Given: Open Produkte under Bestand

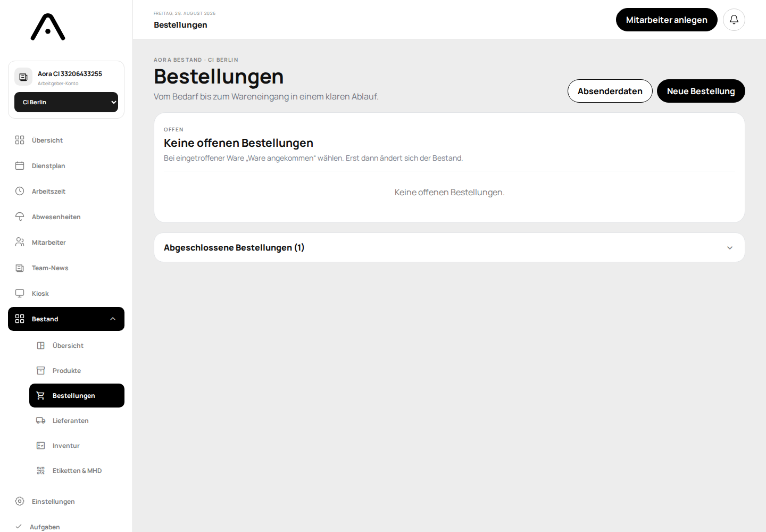Looking at the screenshot, I should pyautogui.click(x=77, y=370).
